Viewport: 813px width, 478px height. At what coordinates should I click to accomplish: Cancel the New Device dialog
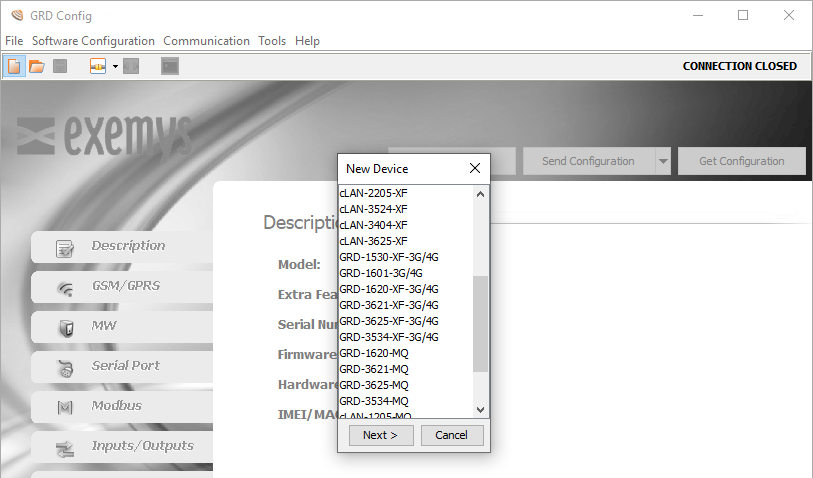pyautogui.click(x=452, y=435)
